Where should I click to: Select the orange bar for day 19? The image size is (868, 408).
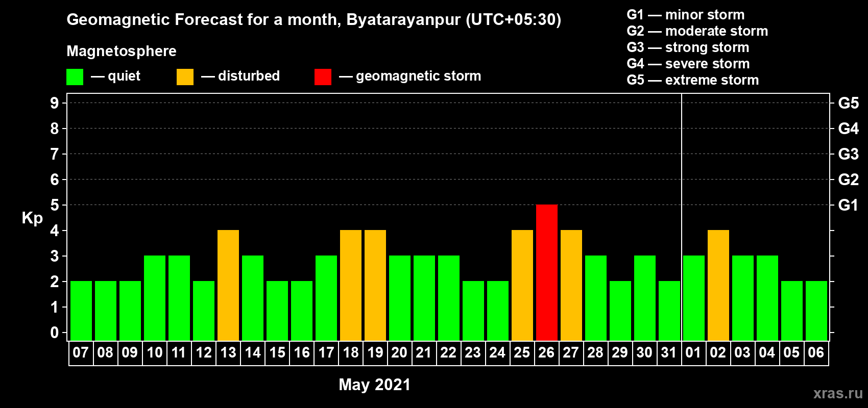(x=375, y=285)
